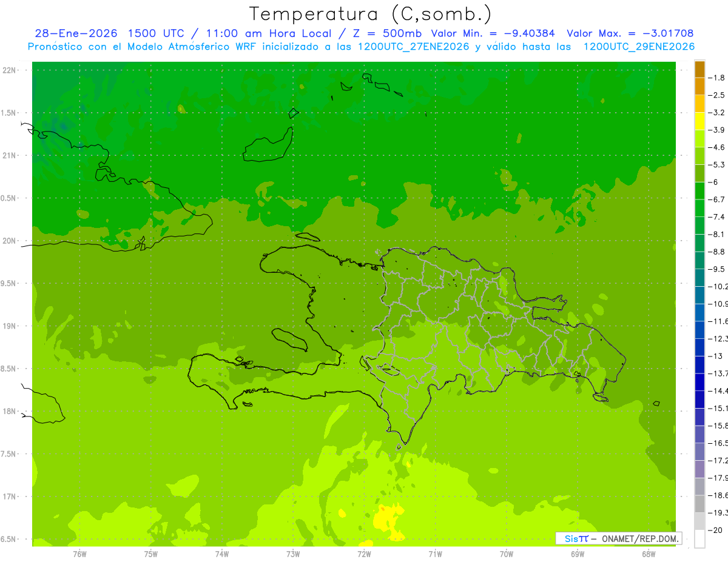Click the title "Temperatura (C,somb.)"

click(371, 14)
